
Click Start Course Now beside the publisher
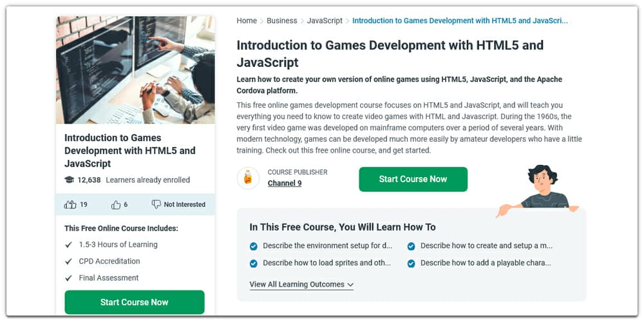click(x=413, y=179)
